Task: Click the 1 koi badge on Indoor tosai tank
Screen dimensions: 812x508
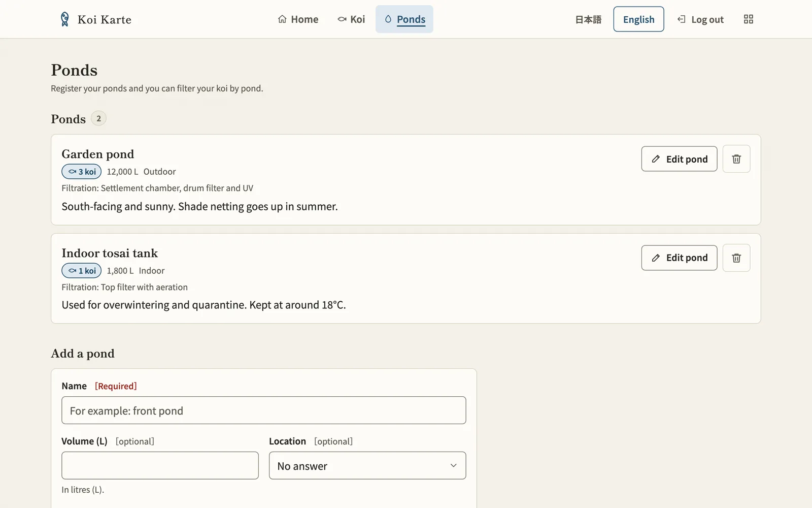Action: point(82,271)
